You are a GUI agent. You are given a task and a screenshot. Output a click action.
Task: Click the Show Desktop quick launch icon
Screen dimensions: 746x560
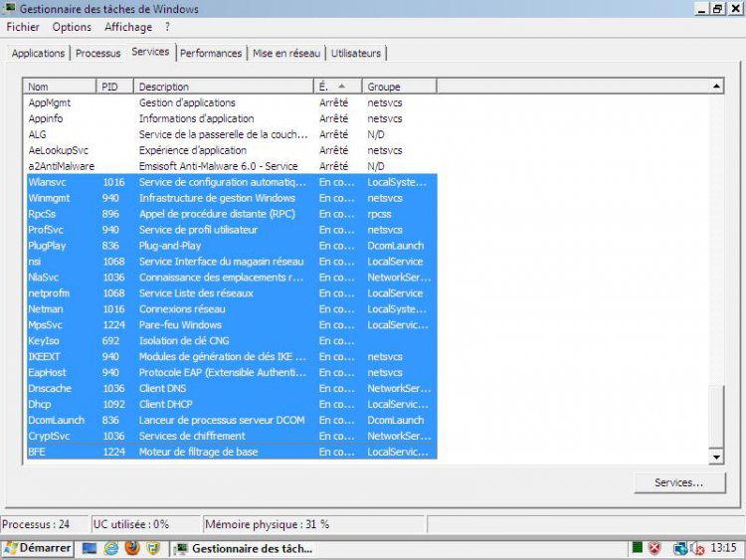[90, 549]
